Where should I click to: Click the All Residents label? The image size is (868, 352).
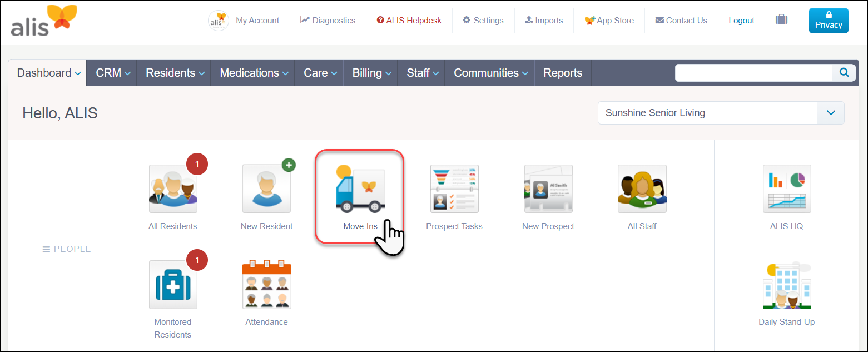click(173, 226)
